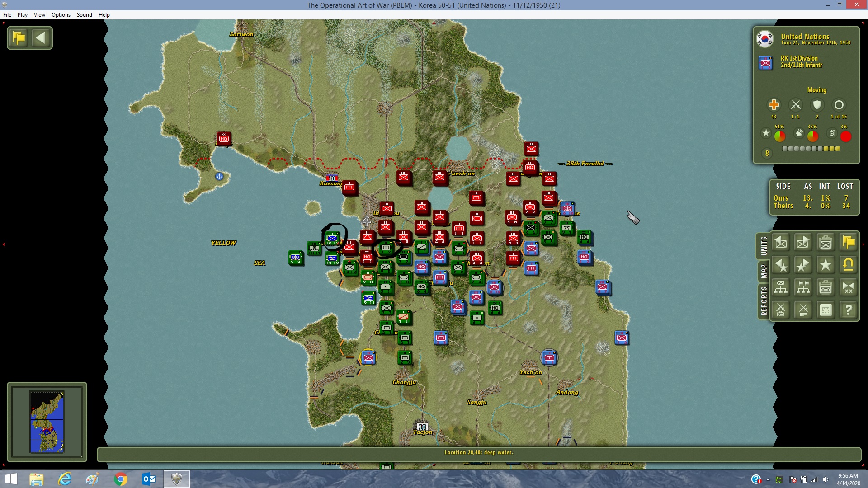Click the 33% readiness pie indicator
The width and height of the screenshot is (868, 488).
coord(812,136)
